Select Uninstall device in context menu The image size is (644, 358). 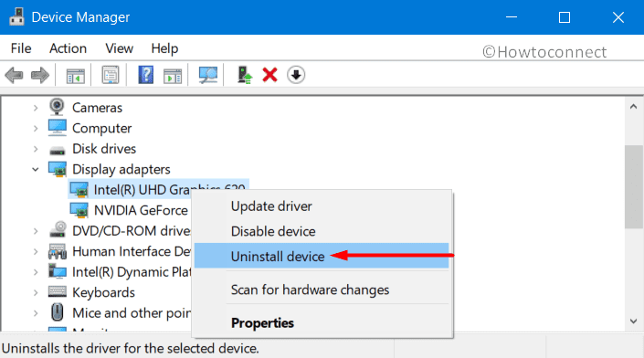(x=322, y=256)
